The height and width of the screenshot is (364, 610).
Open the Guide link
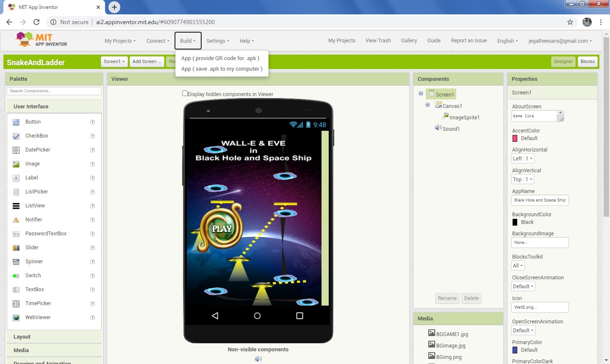click(434, 41)
